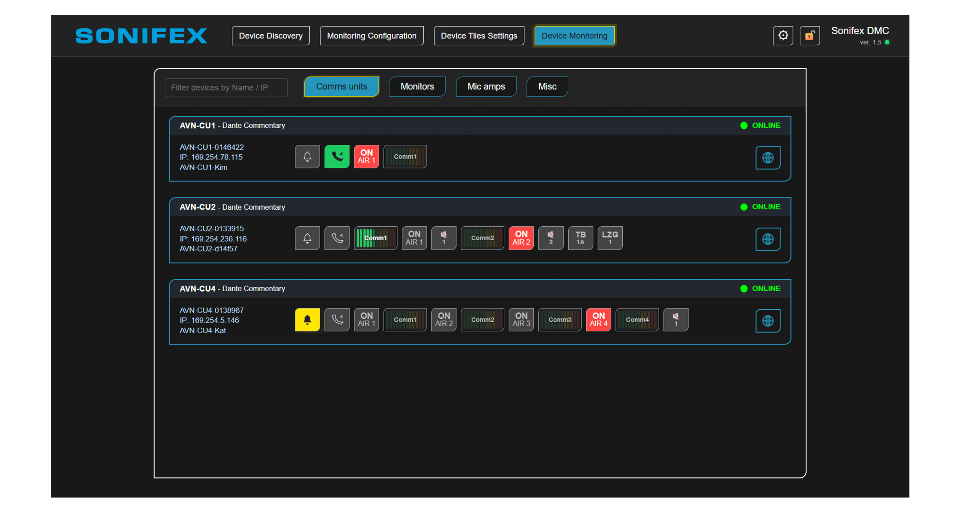Click the AVN-CU2 phone call icon
Viewport: 980px width, 519px height.
click(x=337, y=238)
